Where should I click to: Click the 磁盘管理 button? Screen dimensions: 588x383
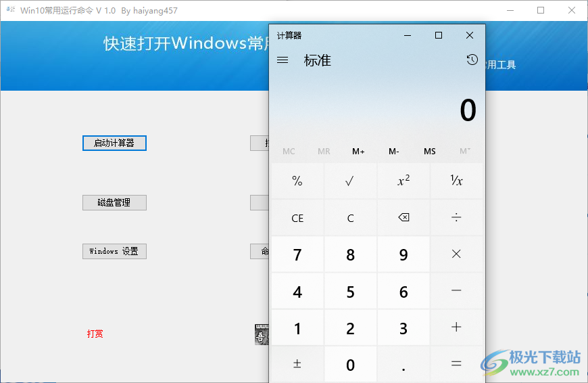pos(114,203)
